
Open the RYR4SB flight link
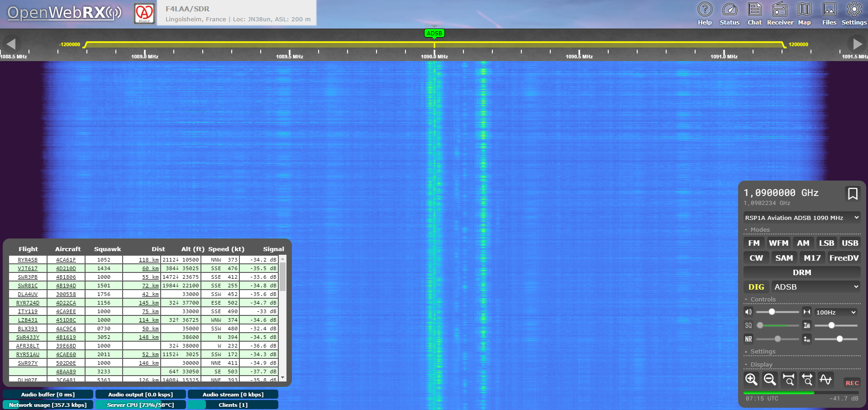coord(28,260)
